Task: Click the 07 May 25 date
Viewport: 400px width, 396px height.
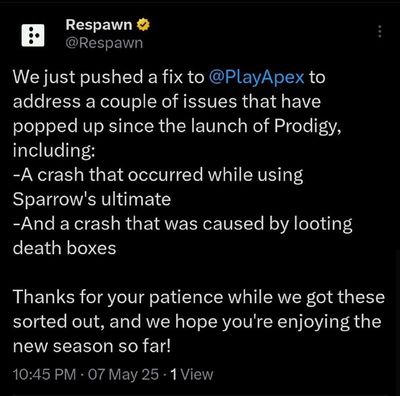Action: tap(123, 374)
